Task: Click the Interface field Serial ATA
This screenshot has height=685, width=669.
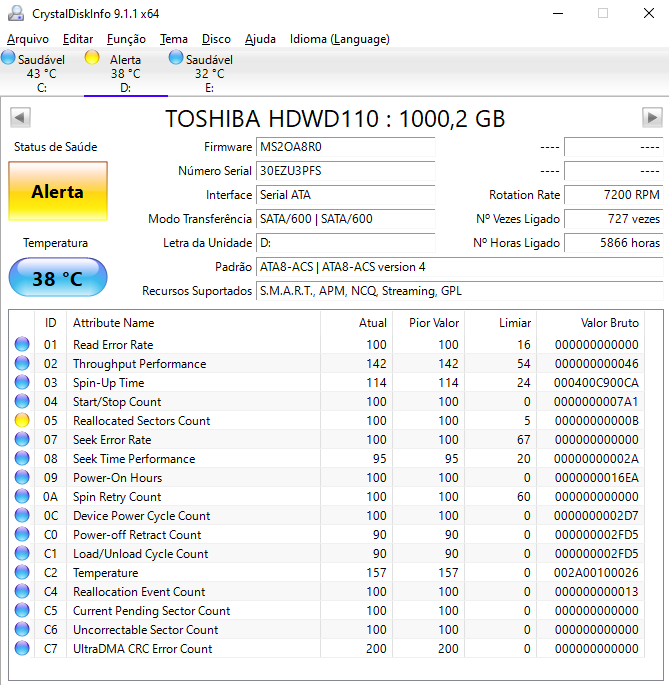Action: coord(345,195)
